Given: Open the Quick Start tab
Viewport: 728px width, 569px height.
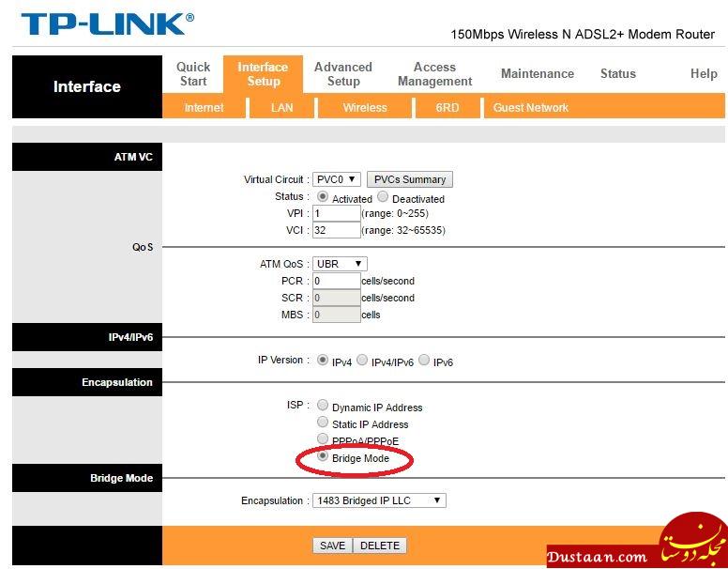Looking at the screenshot, I should pos(193,74).
